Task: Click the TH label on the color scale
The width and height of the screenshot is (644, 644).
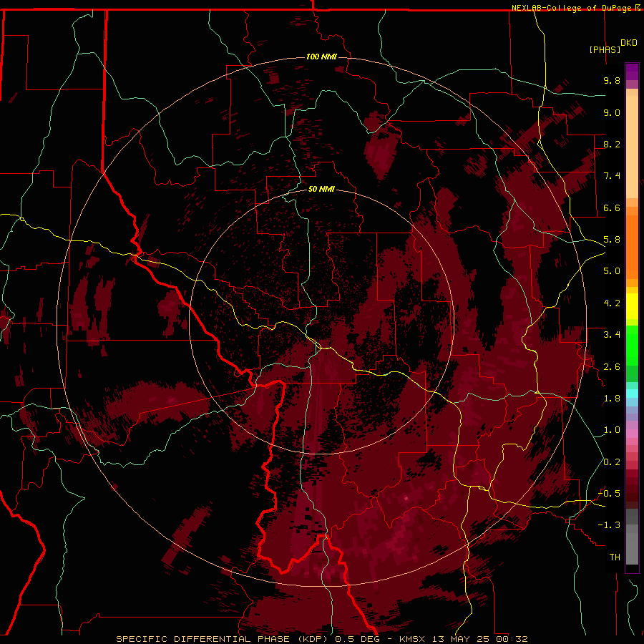Action: tap(615, 557)
